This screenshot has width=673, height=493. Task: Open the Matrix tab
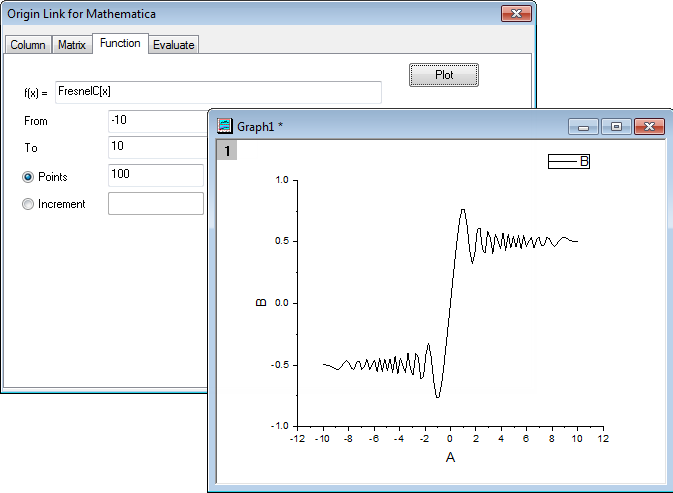[x=71, y=45]
